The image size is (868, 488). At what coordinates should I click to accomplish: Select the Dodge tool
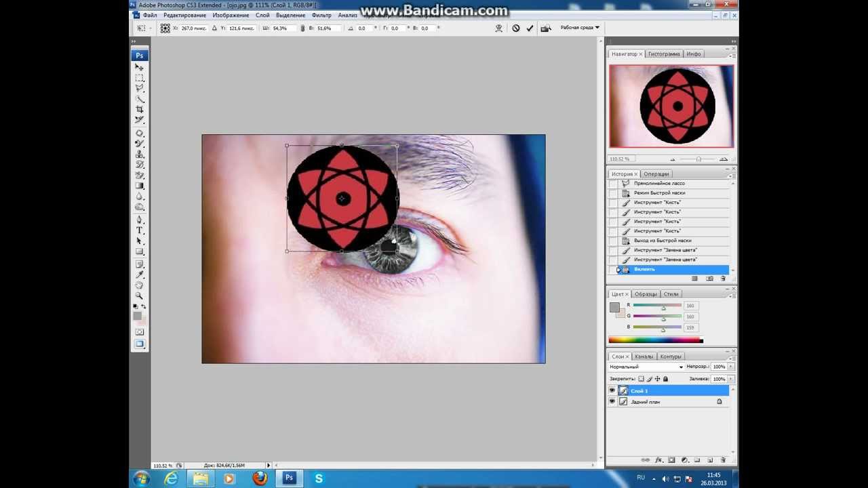tap(140, 207)
